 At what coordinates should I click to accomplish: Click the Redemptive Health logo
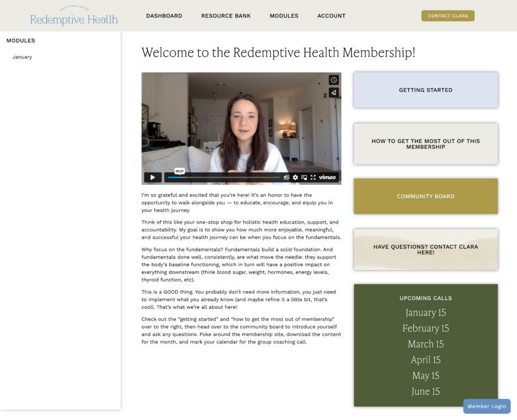click(74, 16)
